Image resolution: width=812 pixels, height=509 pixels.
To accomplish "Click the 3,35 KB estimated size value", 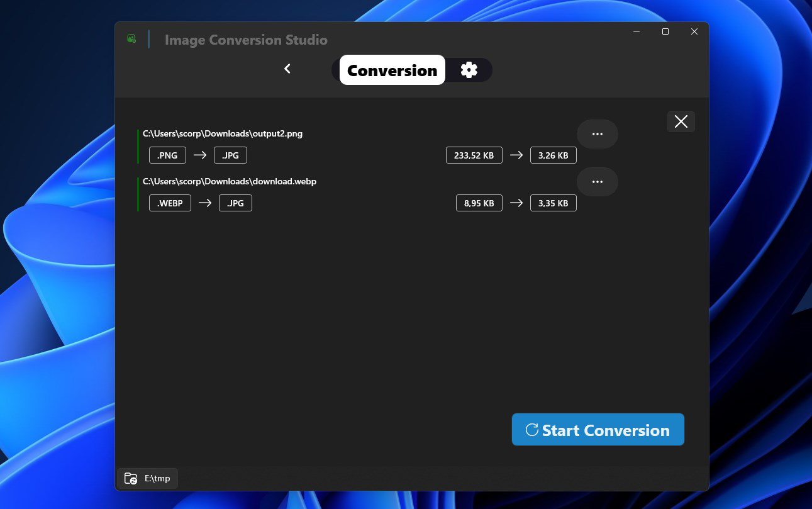I will [553, 203].
